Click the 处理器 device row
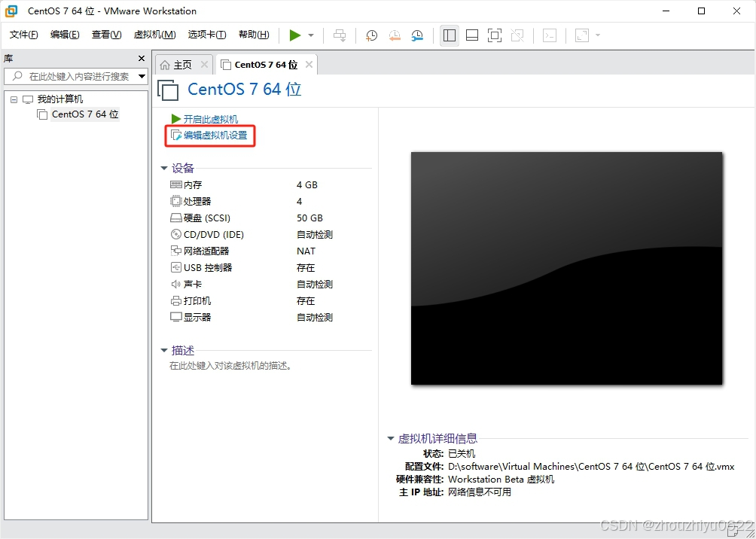 (270, 202)
